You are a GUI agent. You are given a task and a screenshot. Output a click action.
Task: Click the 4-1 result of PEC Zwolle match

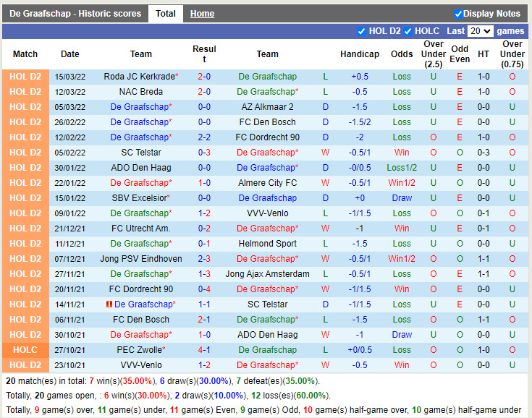[204, 350]
